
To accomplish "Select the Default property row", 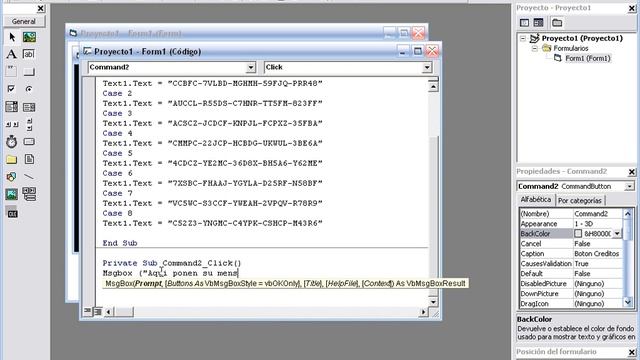I will [x=571, y=273].
